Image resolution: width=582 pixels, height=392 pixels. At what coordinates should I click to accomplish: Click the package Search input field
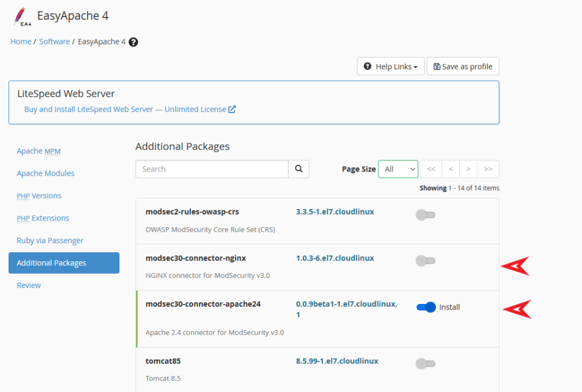pos(211,169)
